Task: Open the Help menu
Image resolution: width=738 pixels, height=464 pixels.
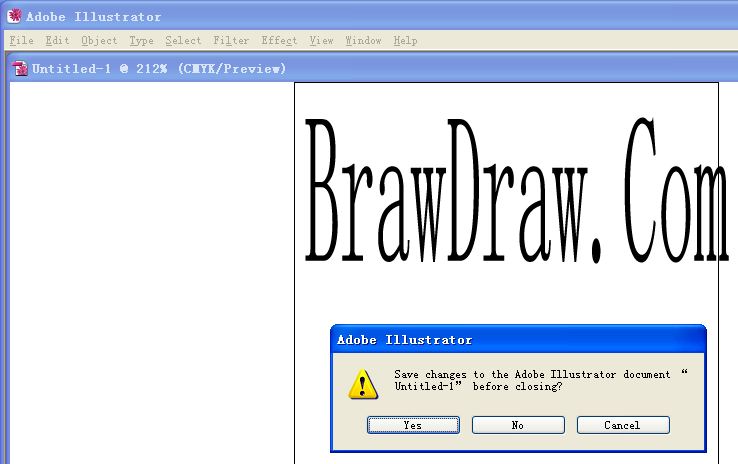Action: click(405, 40)
